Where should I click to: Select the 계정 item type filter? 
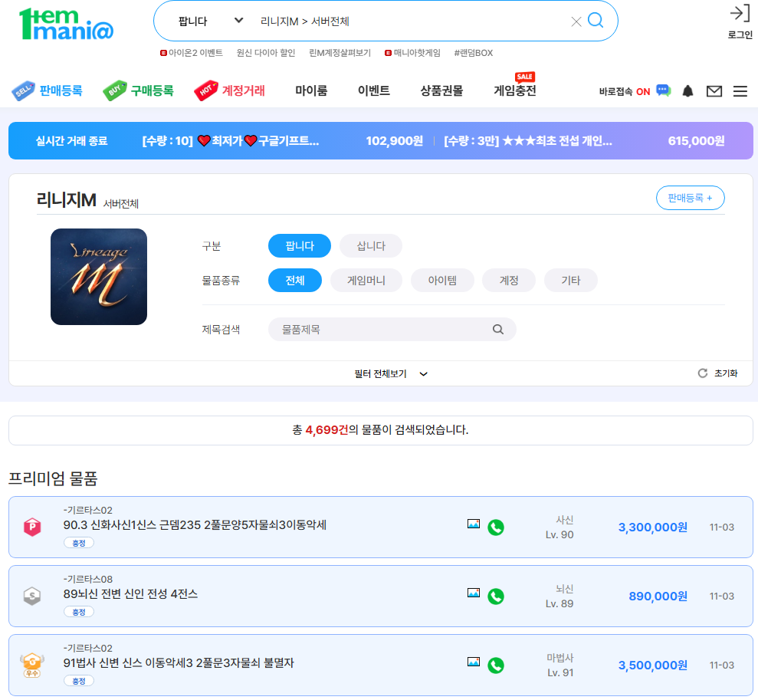(x=509, y=281)
